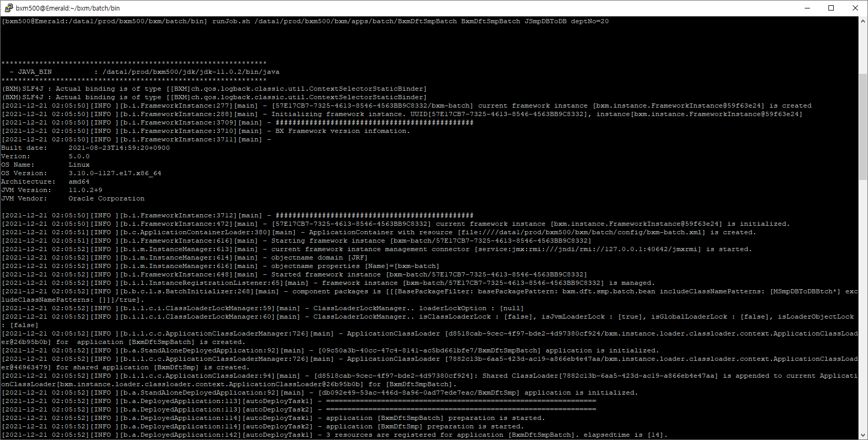
Task: Click the scrollbar track above the thumb
Action: [863, 47]
